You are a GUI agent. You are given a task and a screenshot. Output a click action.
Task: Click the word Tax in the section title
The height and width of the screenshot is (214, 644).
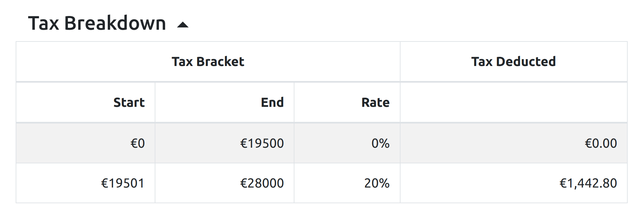coord(43,24)
